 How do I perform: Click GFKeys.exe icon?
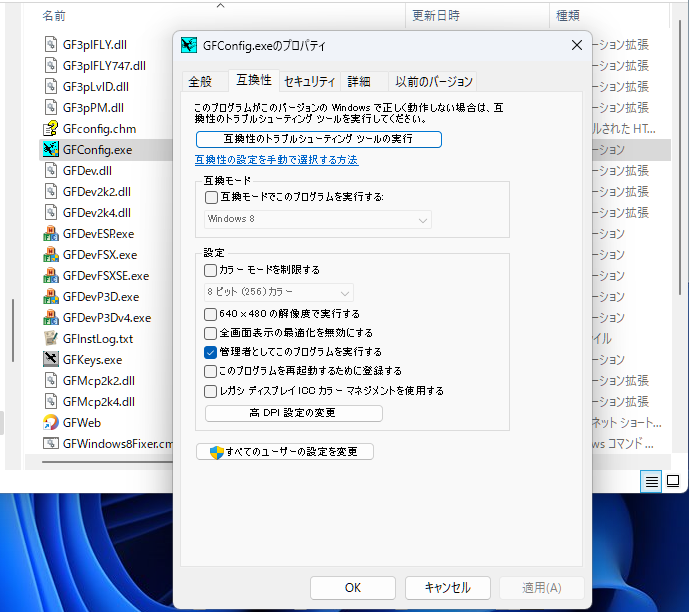coord(51,360)
